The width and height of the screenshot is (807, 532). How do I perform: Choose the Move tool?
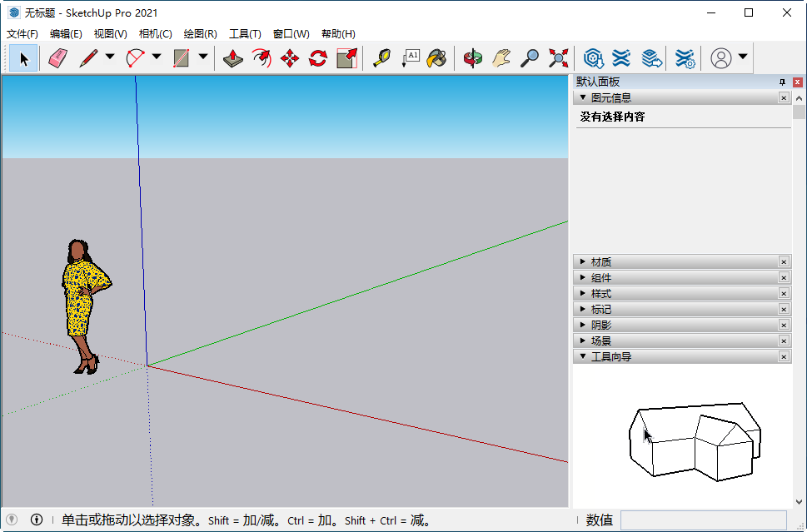(x=289, y=57)
